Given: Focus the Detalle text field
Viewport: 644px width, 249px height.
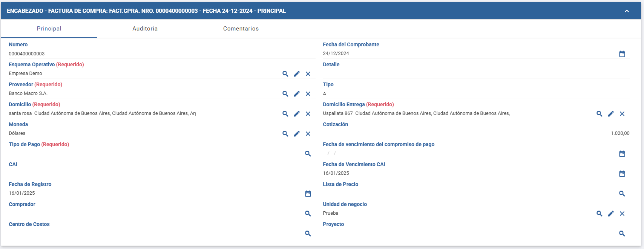Looking at the screenshot, I should [476, 73].
